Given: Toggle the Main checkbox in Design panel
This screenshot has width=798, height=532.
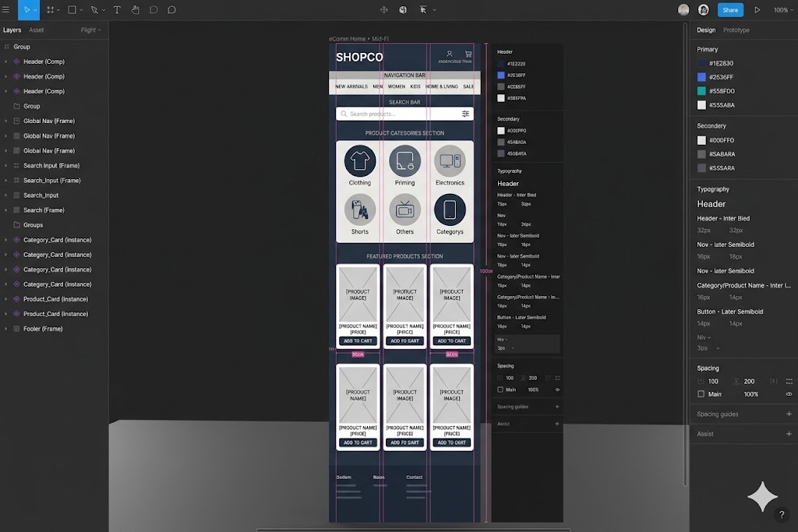Looking at the screenshot, I should (x=701, y=394).
